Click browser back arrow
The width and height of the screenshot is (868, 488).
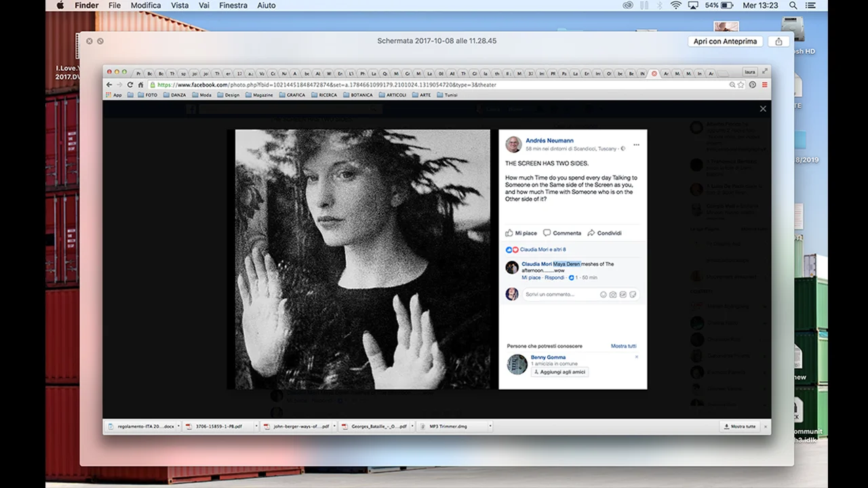[110, 85]
